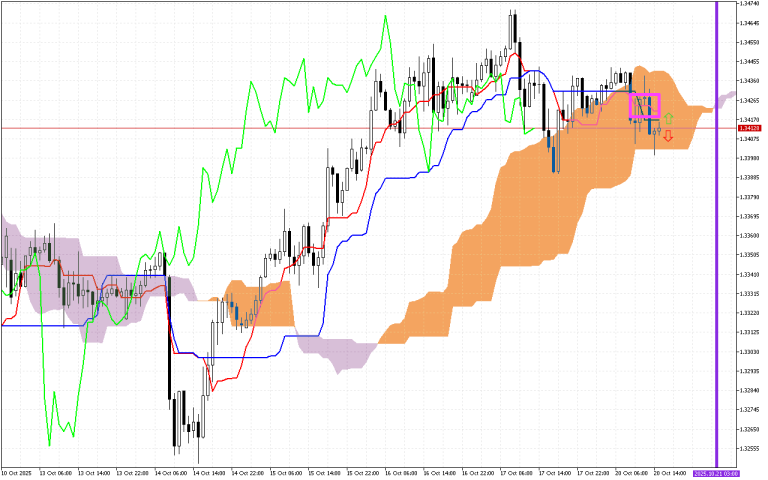Image resolution: width=768 pixels, height=480 pixels.
Task: Click the 14 Oct 06:00 time label
Action: click(x=170, y=474)
